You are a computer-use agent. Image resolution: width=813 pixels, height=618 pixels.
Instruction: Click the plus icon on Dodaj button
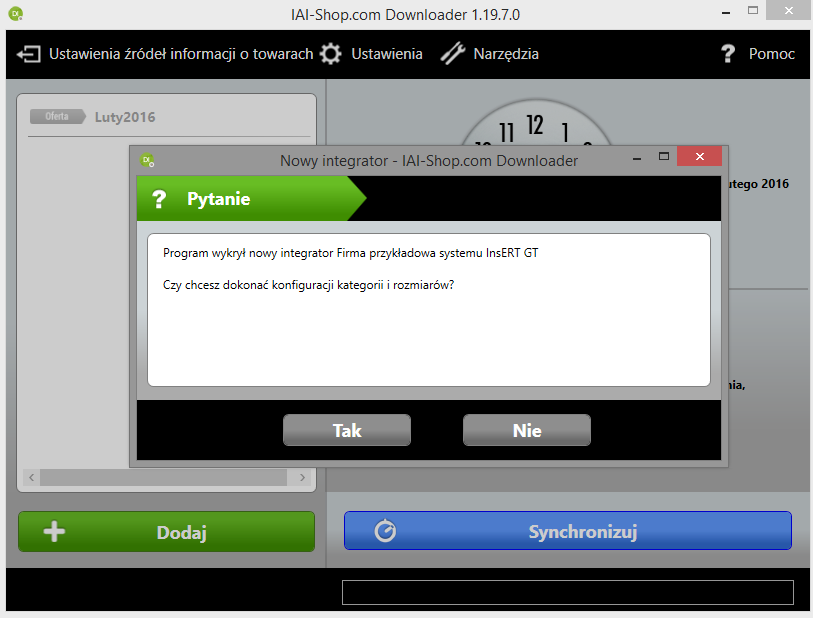(54, 531)
